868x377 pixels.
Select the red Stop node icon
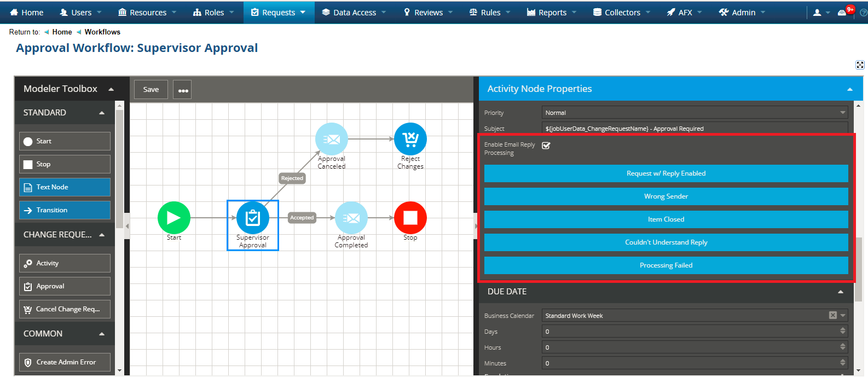coord(410,218)
